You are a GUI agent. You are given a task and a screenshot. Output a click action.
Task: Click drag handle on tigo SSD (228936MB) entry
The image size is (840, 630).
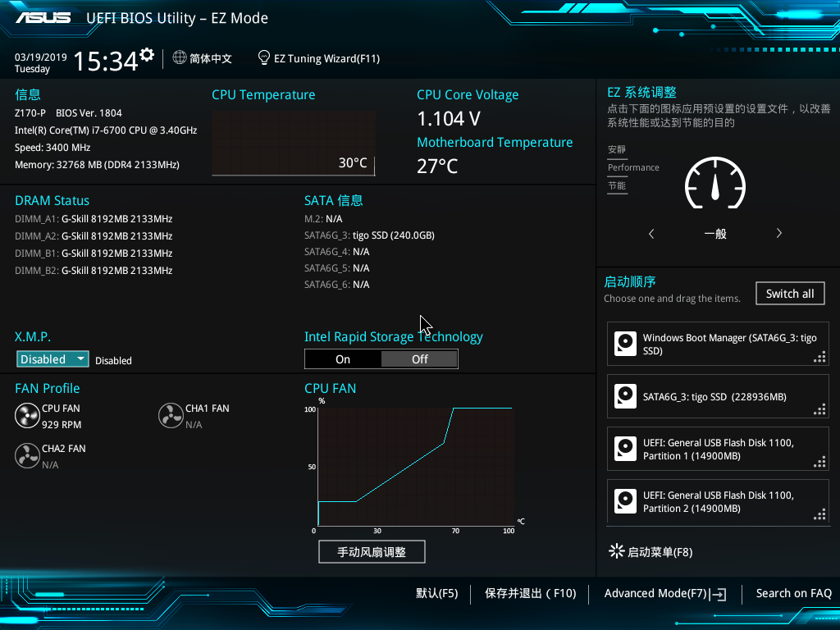819,410
